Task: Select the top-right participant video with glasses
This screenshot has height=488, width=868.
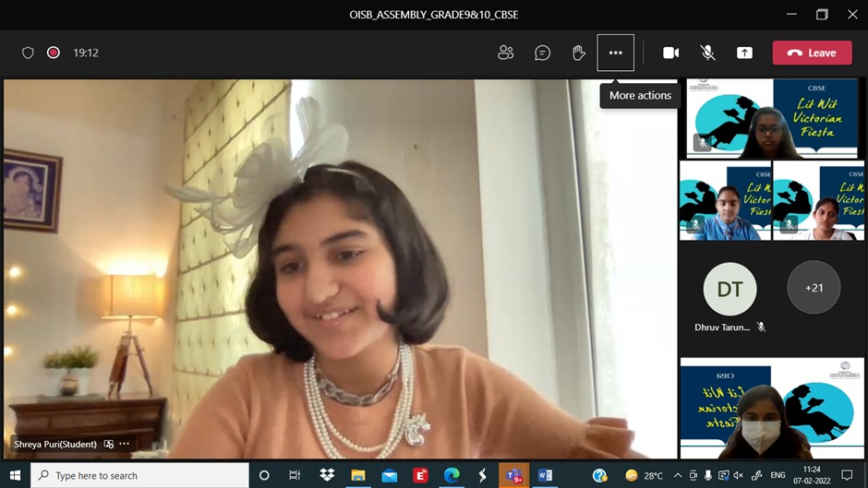Action: point(772,118)
